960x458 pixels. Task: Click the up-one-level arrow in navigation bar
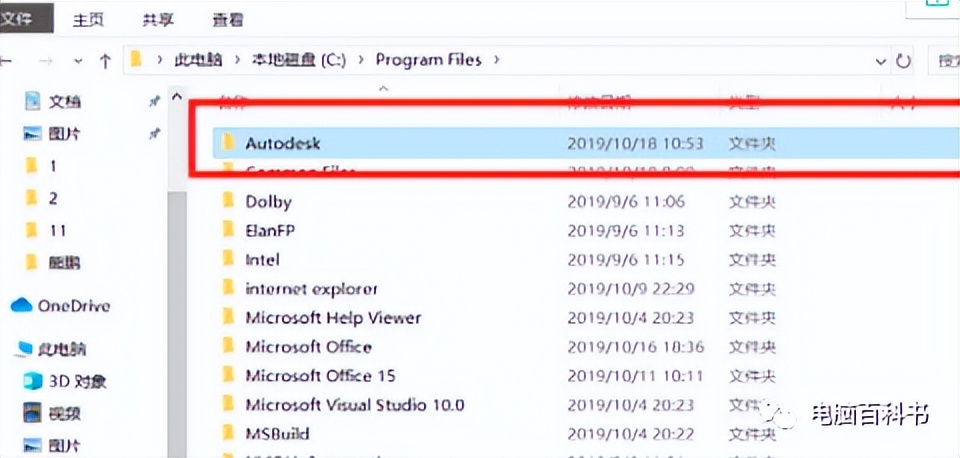105,61
